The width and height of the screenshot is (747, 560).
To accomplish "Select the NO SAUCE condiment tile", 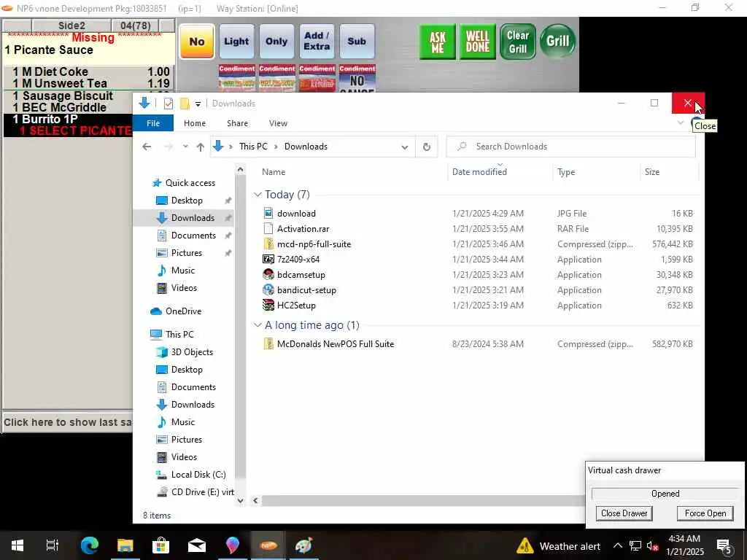I will [x=357, y=79].
